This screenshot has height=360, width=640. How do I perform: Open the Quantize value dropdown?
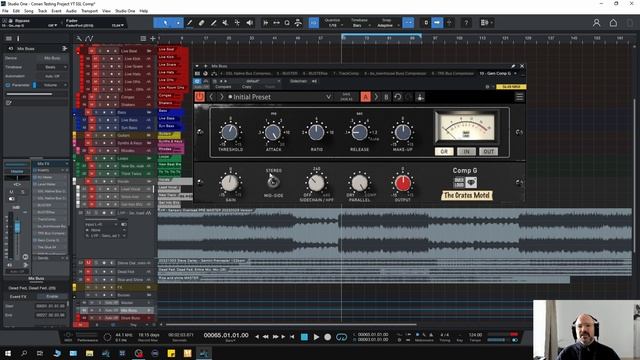pos(335,25)
